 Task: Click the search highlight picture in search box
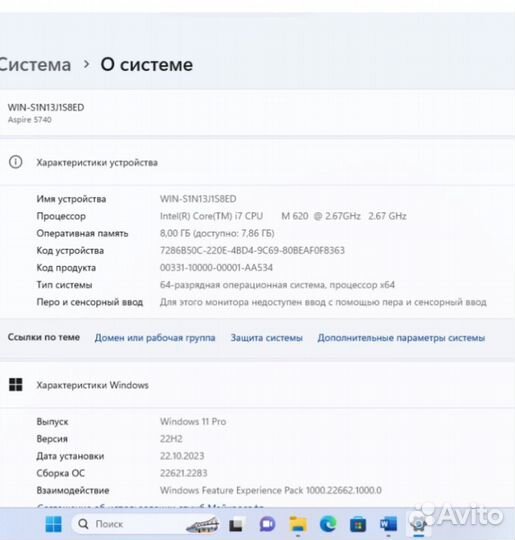click(x=202, y=525)
